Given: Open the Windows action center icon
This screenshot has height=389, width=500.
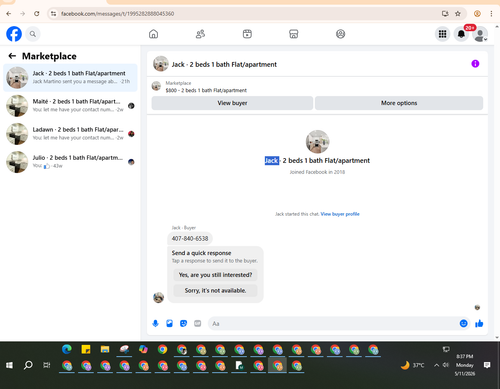Looking at the screenshot, I should pos(487,365).
